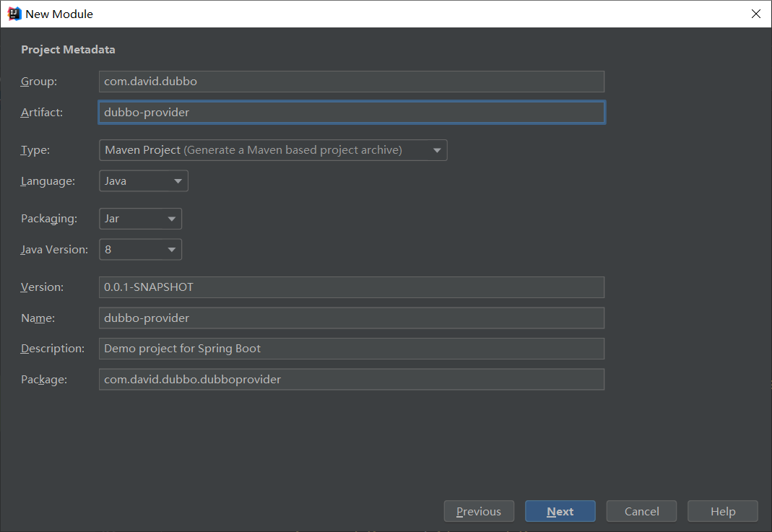Click the Package field com.david.dubbo.dubboprovider
772x532 pixels.
(x=352, y=380)
